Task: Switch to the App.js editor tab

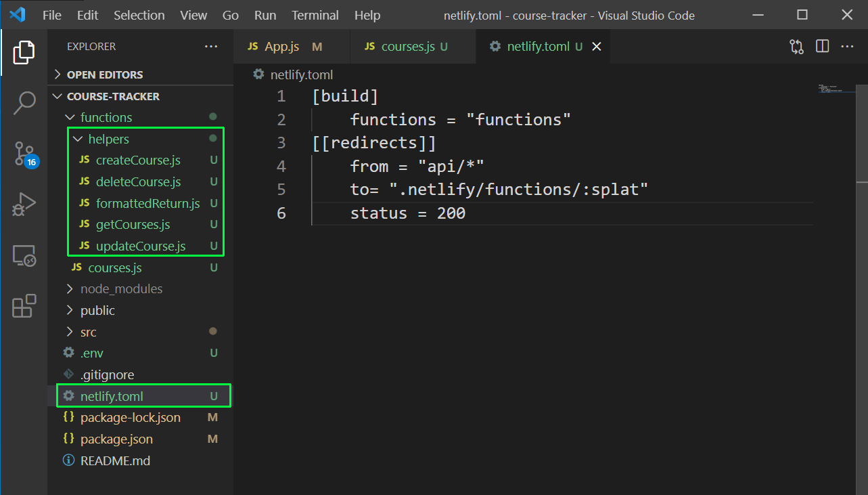Action: click(292, 47)
